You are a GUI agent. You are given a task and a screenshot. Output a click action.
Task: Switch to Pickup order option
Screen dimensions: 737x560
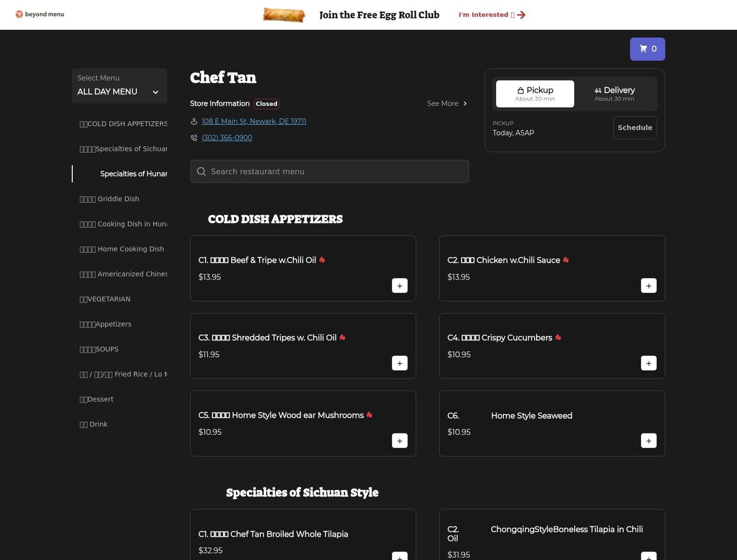pos(535,94)
